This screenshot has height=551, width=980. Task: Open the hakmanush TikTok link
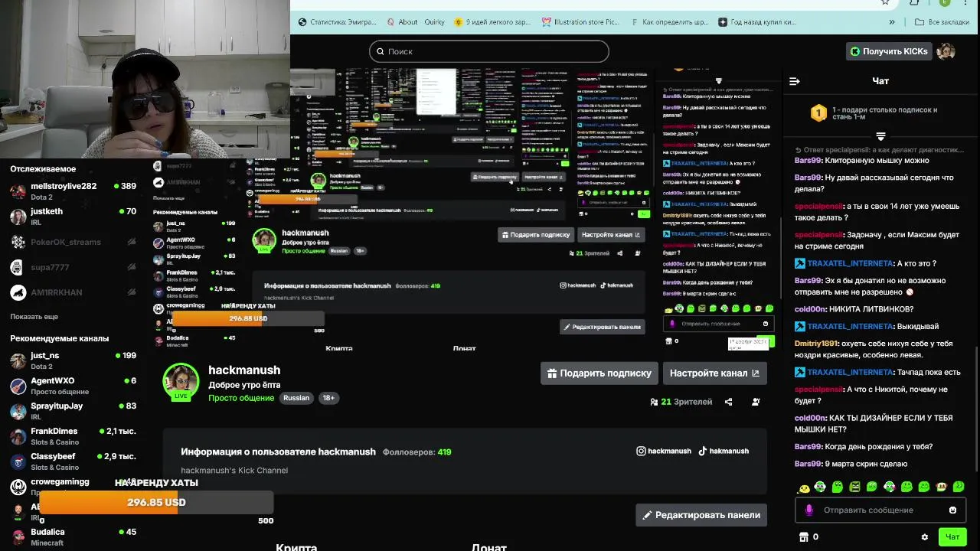pyautogui.click(x=724, y=451)
